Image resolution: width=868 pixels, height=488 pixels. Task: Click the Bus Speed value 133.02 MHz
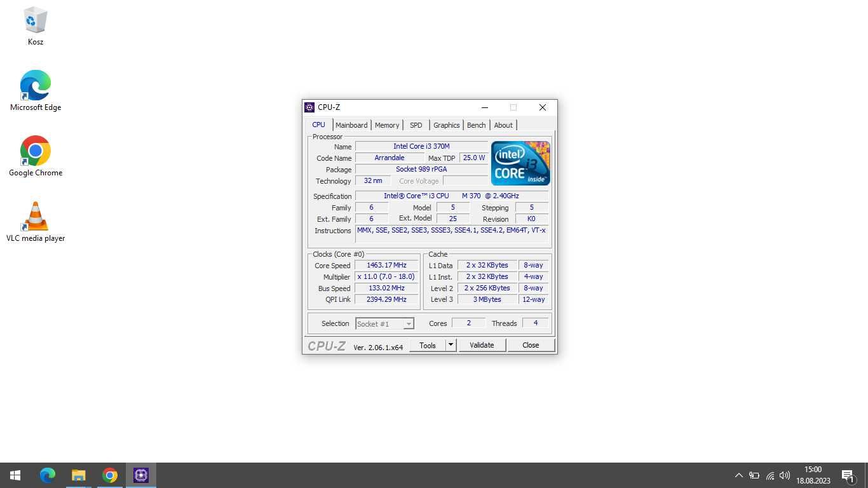pos(386,288)
